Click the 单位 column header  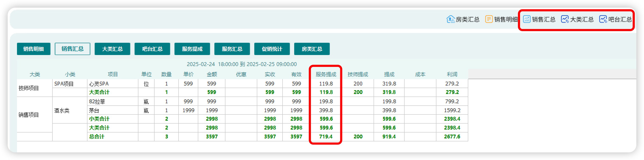coord(146,74)
